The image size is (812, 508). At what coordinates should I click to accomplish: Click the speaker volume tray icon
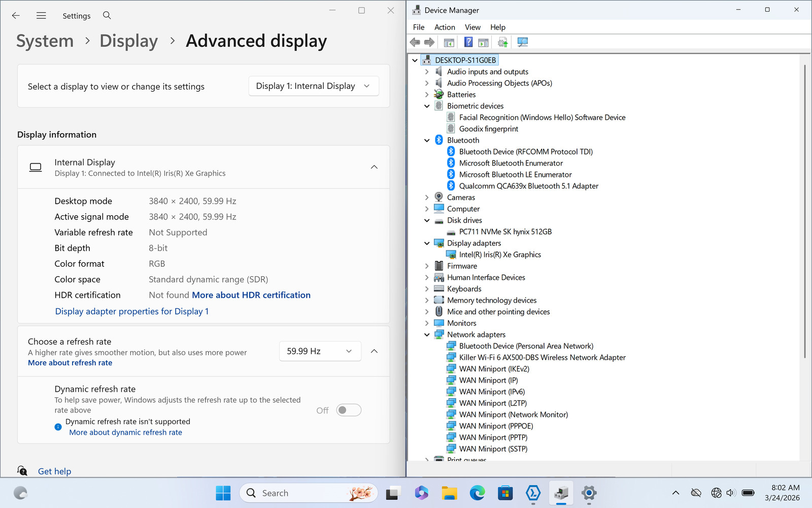[x=731, y=493]
